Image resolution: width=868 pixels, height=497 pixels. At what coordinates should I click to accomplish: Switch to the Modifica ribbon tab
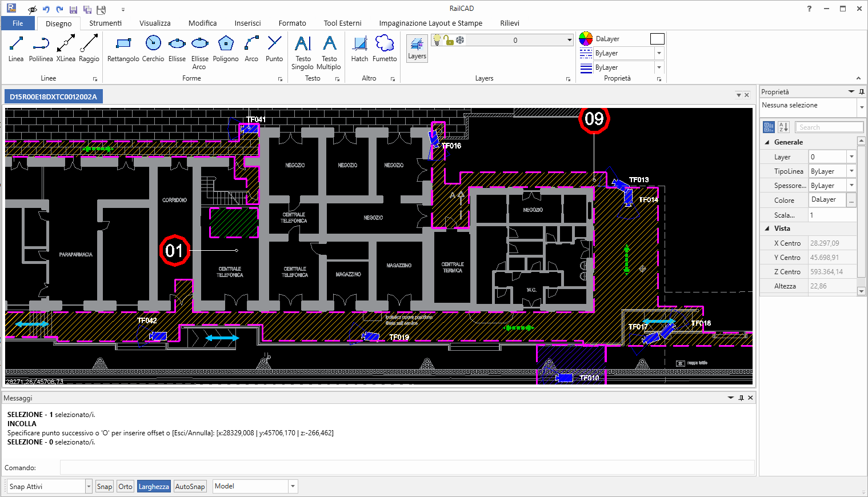click(203, 23)
